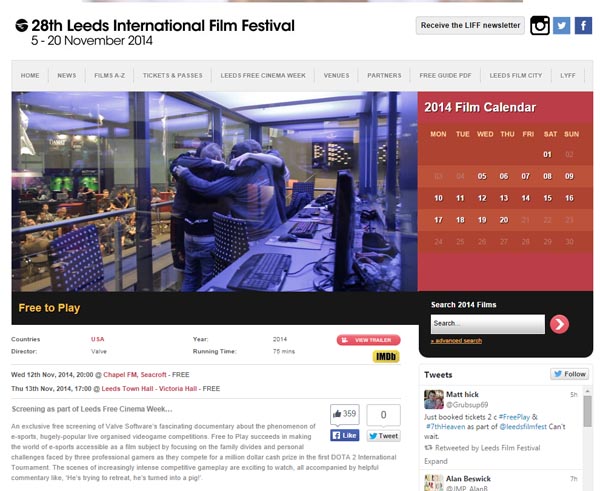Submit film search with red arrow button

pos(559,324)
